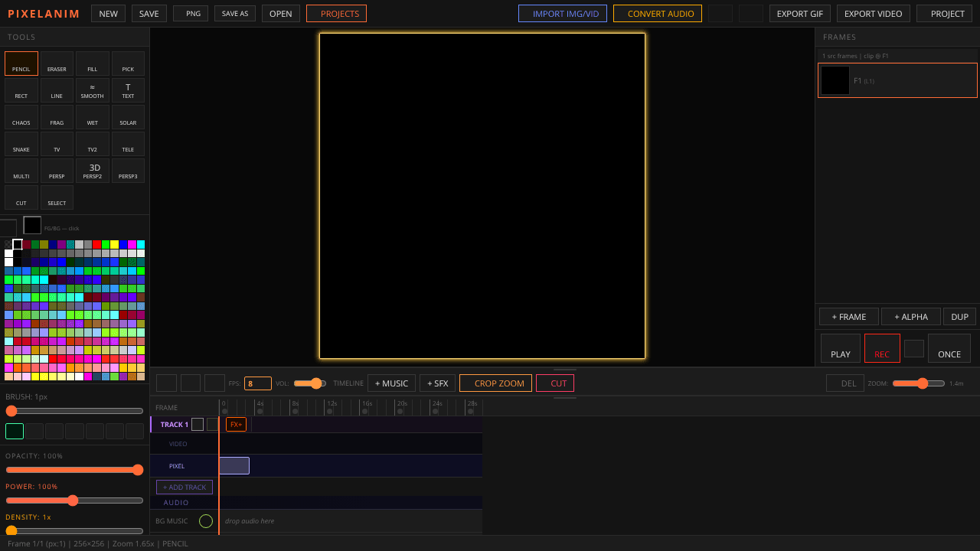Duplicate the frame with DUP

pyautogui.click(x=960, y=317)
